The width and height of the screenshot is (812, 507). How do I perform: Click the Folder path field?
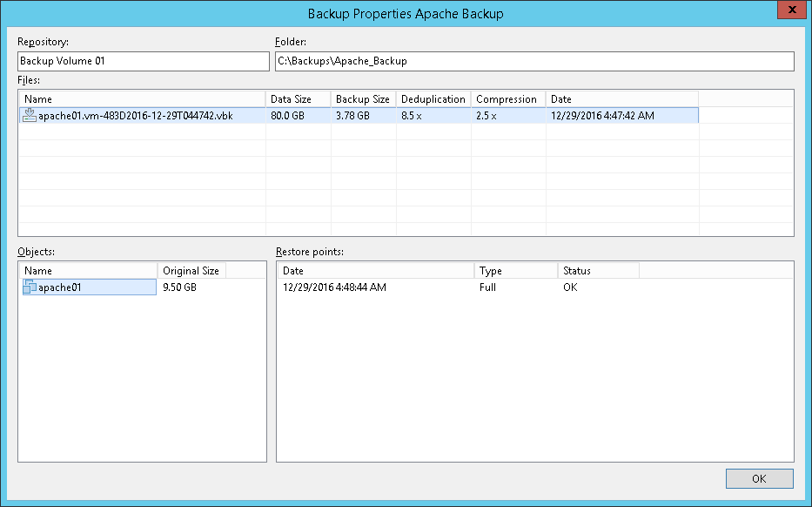coord(534,61)
